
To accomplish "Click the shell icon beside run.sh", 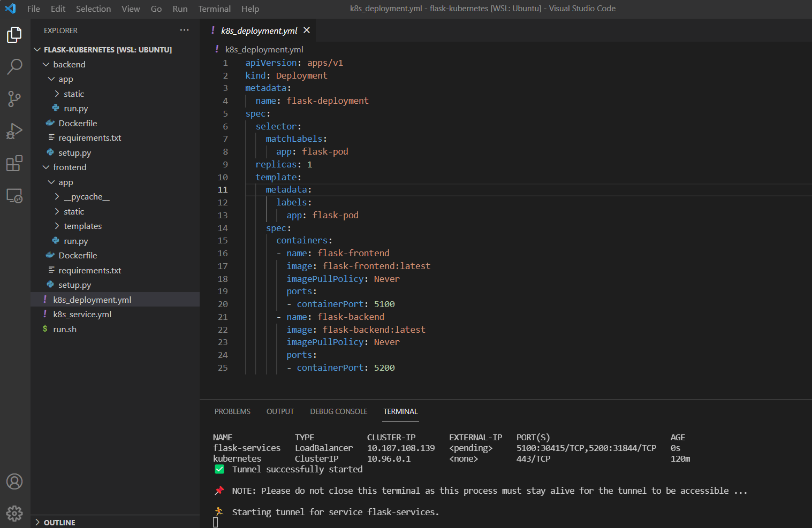I will tap(45, 329).
